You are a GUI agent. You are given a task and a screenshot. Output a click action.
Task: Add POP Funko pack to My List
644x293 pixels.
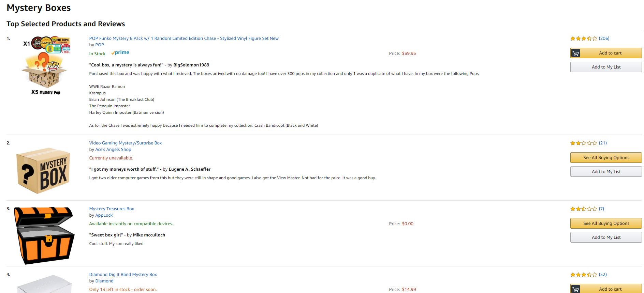pyautogui.click(x=606, y=67)
